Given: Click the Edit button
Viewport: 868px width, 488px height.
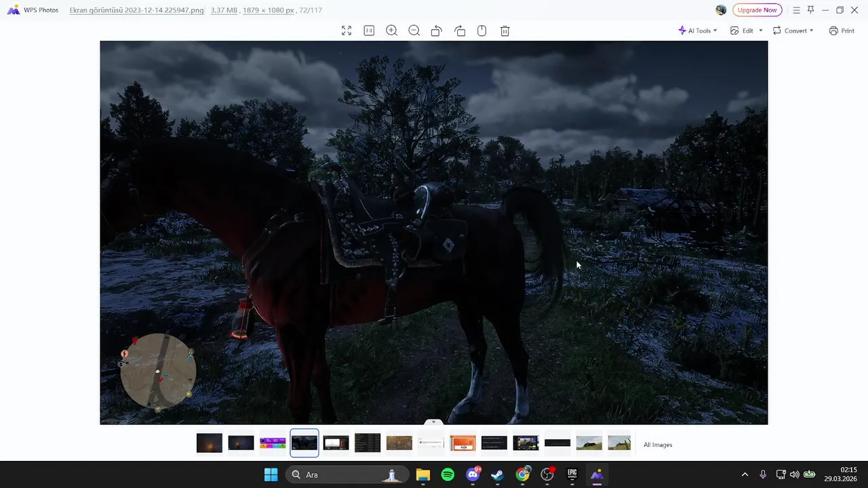Looking at the screenshot, I should point(742,30).
